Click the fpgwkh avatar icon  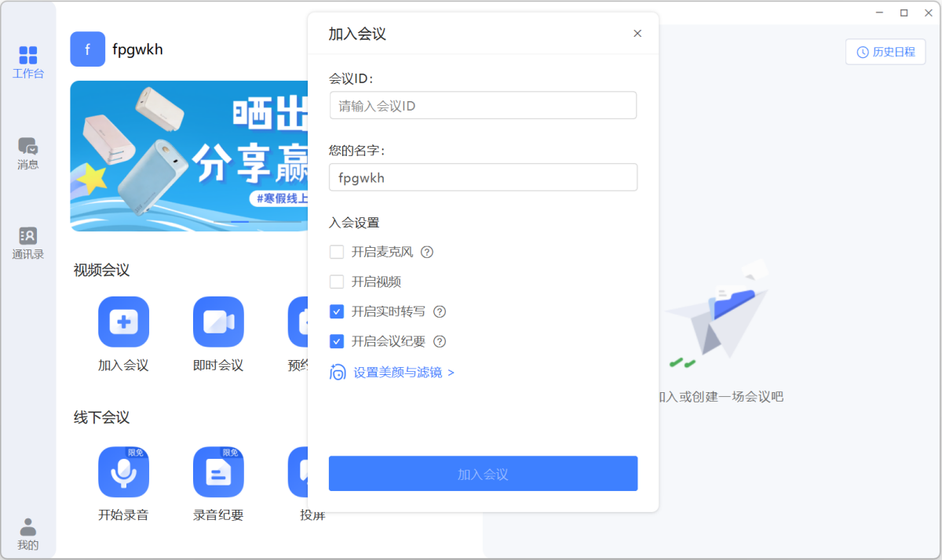point(87,49)
